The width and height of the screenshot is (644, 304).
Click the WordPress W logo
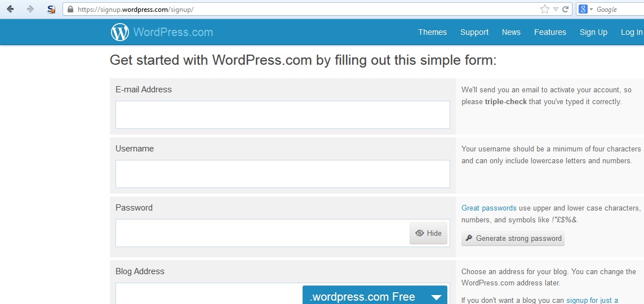[x=120, y=32]
